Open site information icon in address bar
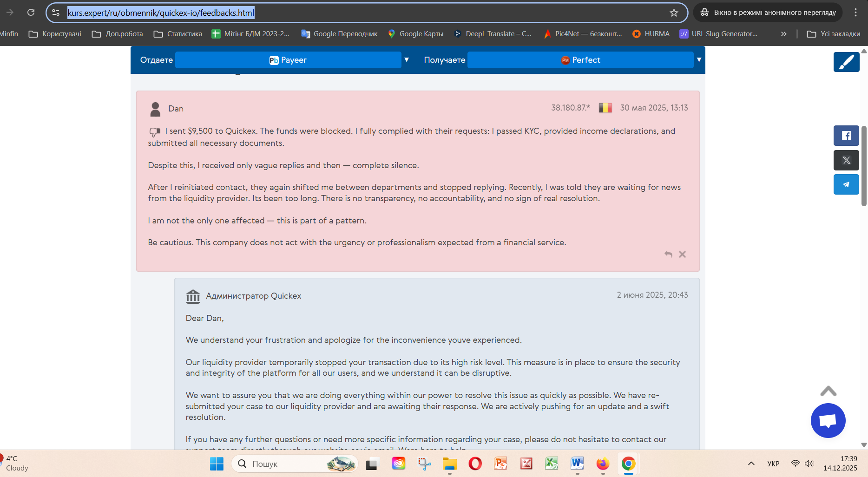 [56, 13]
